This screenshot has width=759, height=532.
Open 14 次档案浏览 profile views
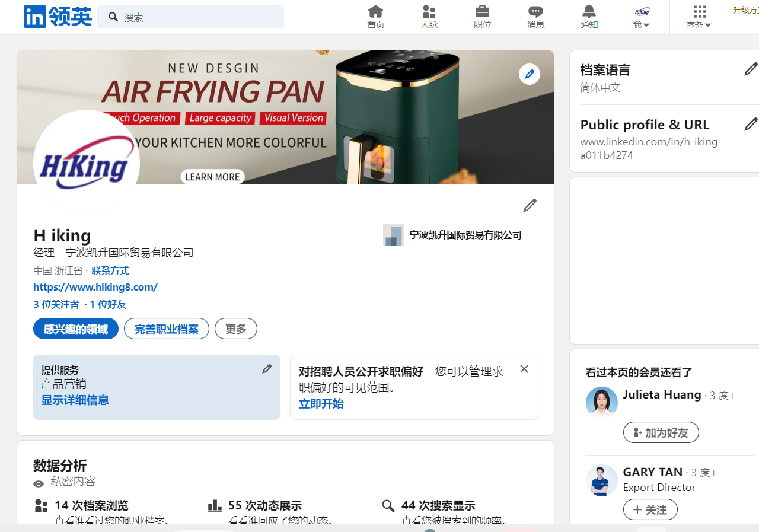91,506
